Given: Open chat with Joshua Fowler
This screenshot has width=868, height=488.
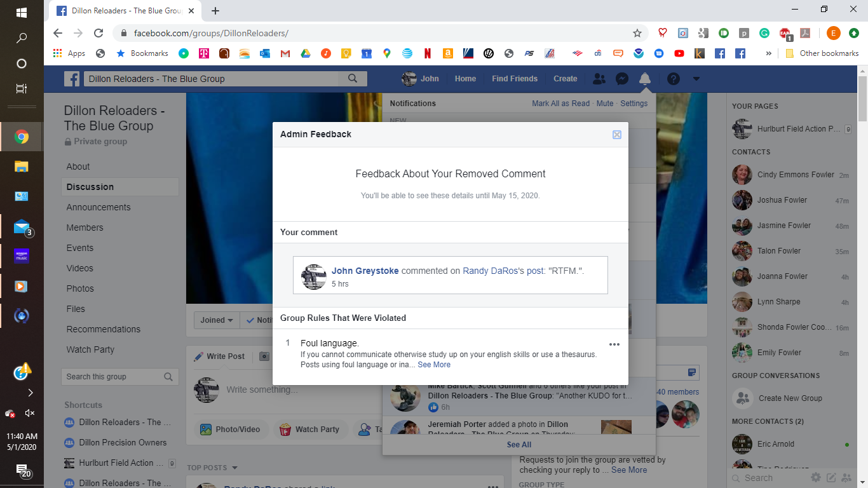Looking at the screenshot, I should click(x=790, y=200).
